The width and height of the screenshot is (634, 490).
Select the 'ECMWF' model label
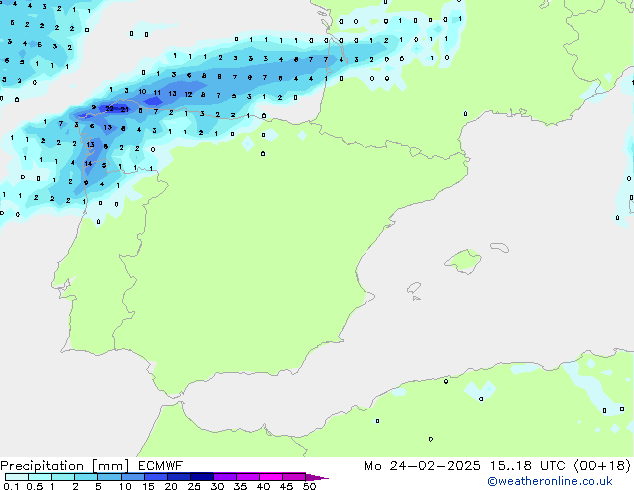point(161,466)
